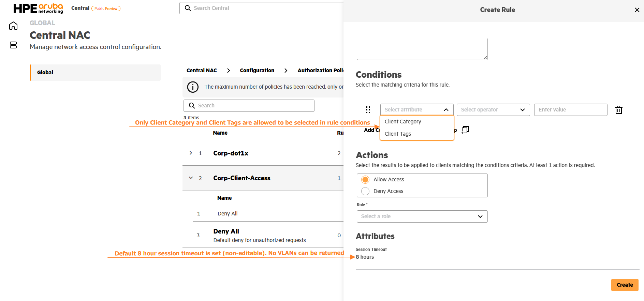Click the 3 items count label

tap(191, 118)
